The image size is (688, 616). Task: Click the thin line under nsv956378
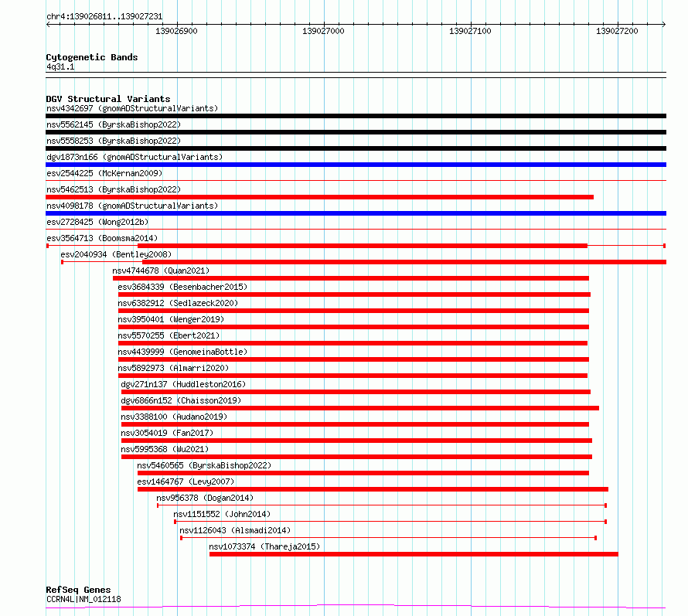(x=382, y=505)
